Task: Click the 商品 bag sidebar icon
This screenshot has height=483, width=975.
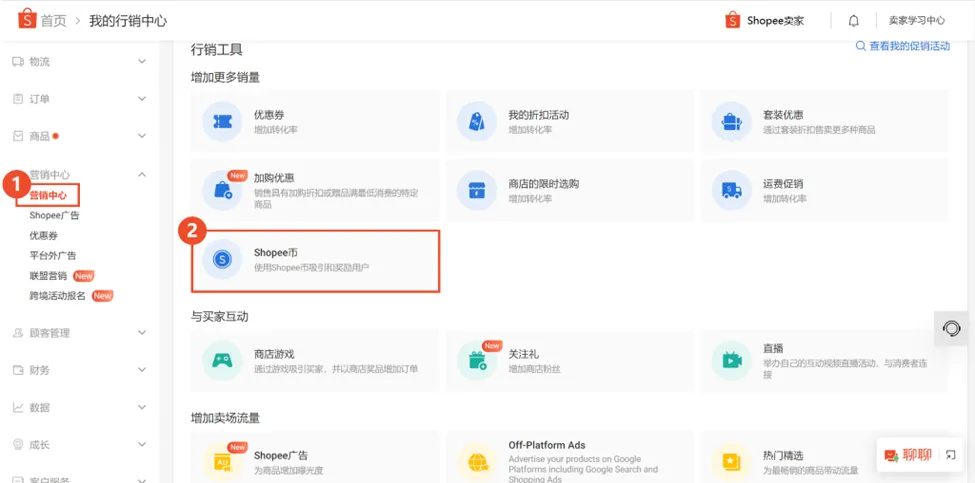Action: tap(18, 136)
